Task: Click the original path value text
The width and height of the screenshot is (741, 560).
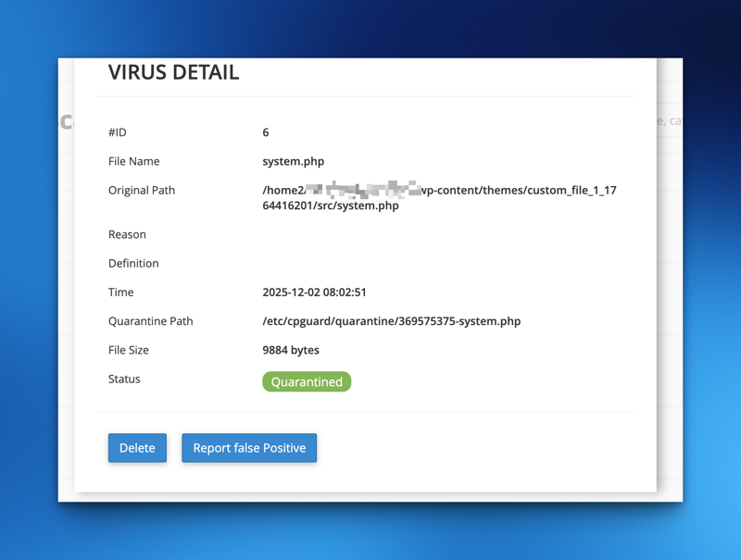Action: (439, 197)
